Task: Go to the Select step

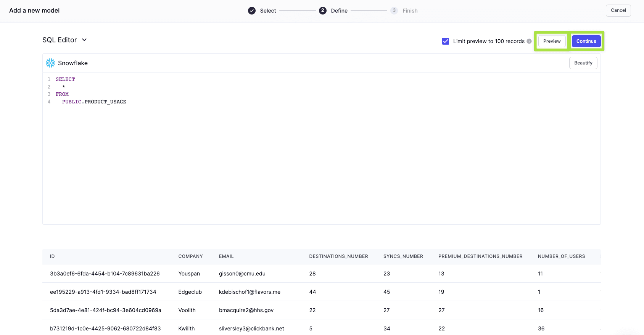Action: click(268, 11)
